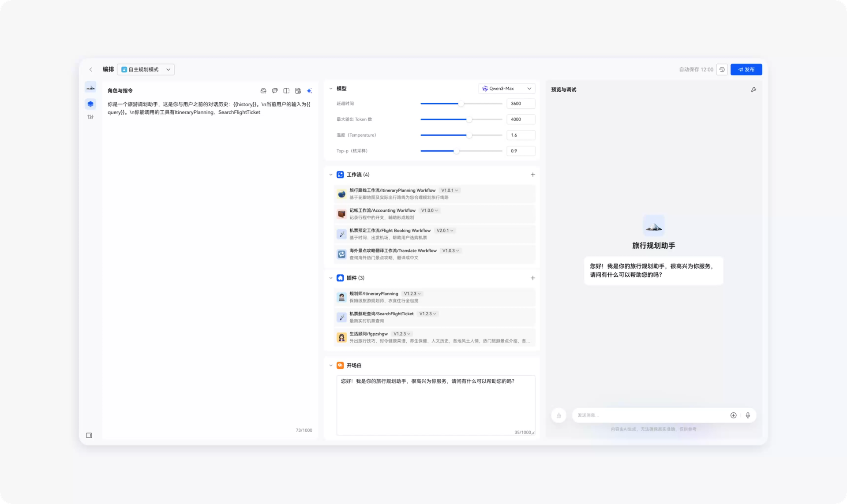Click the 发送消息 message input field
The image size is (847, 504).
pos(648,415)
